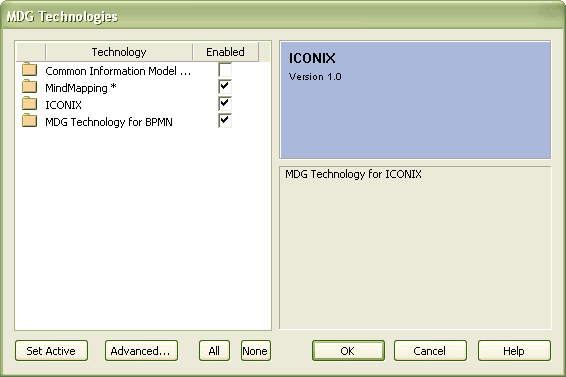Click the None button
The height and width of the screenshot is (377, 566).
click(x=256, y=351)
